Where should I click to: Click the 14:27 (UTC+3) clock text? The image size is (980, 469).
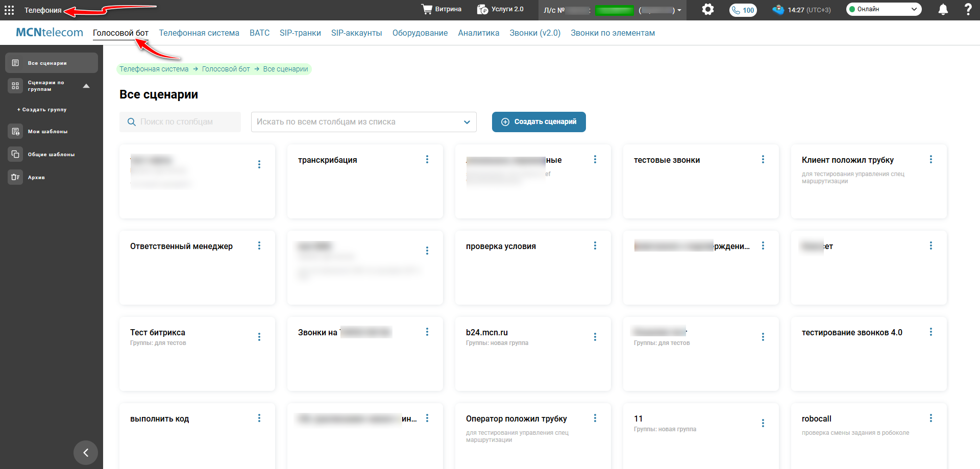tap(809, 10)
